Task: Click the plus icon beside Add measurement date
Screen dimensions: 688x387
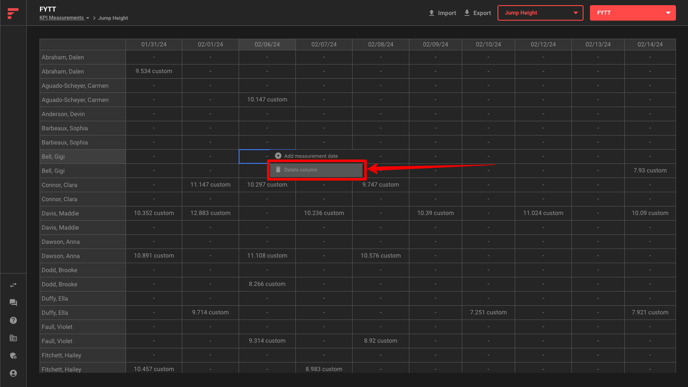Action: (278, 156)
